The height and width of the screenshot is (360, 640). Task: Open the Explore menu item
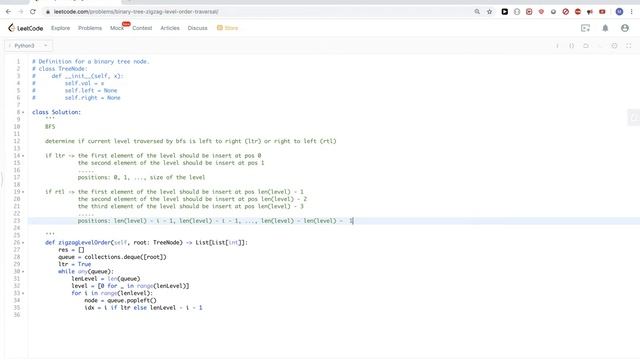tap(60, 28)
